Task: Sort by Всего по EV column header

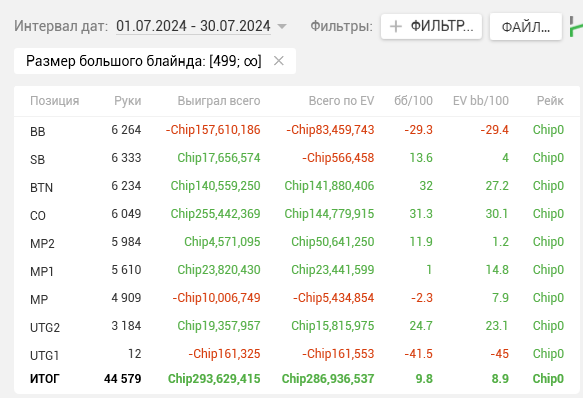Action: (x=341, y=101)
